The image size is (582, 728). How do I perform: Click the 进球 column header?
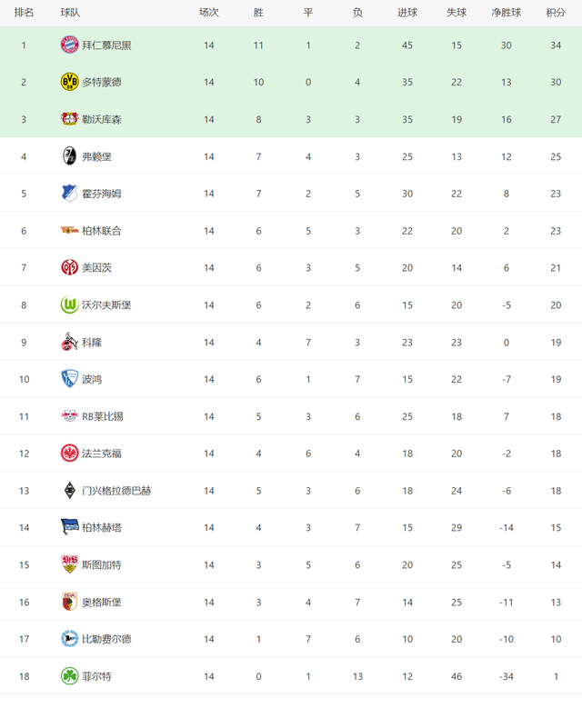[407, 13]
